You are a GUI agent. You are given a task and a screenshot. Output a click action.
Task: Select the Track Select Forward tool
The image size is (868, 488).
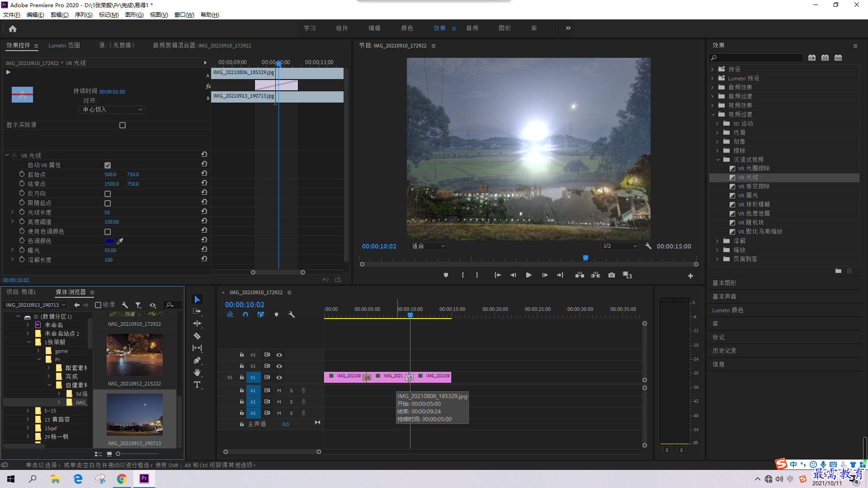coord(197,311)
